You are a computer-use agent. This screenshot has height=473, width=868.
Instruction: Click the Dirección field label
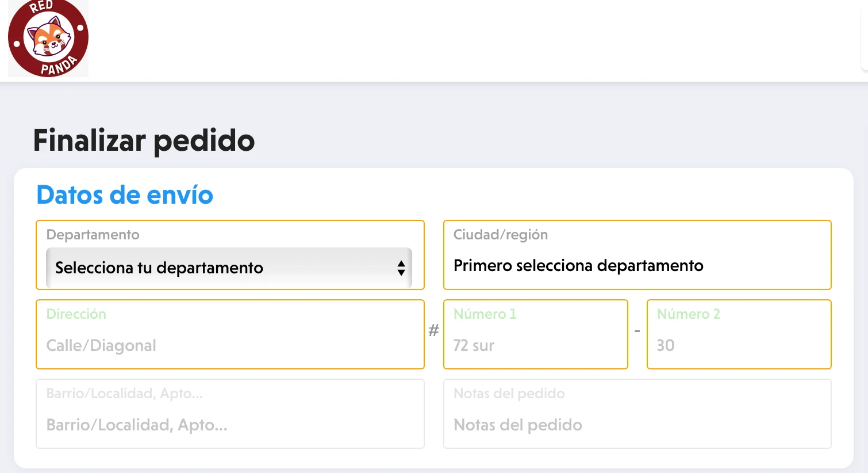76,314
